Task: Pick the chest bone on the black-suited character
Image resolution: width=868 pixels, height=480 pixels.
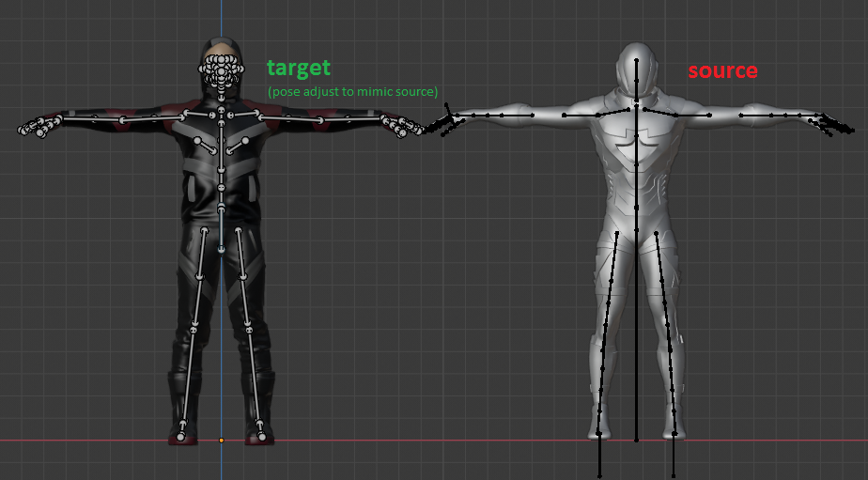Action: [221, 141]
